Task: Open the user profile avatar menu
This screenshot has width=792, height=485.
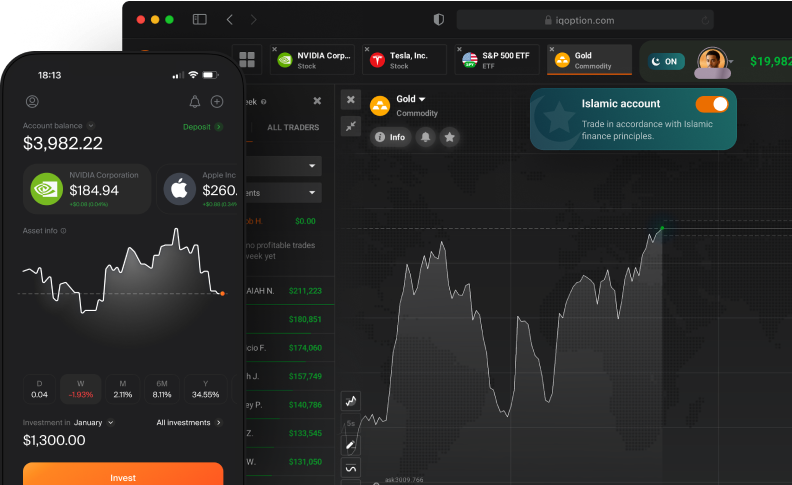Action: pos(712,62)
